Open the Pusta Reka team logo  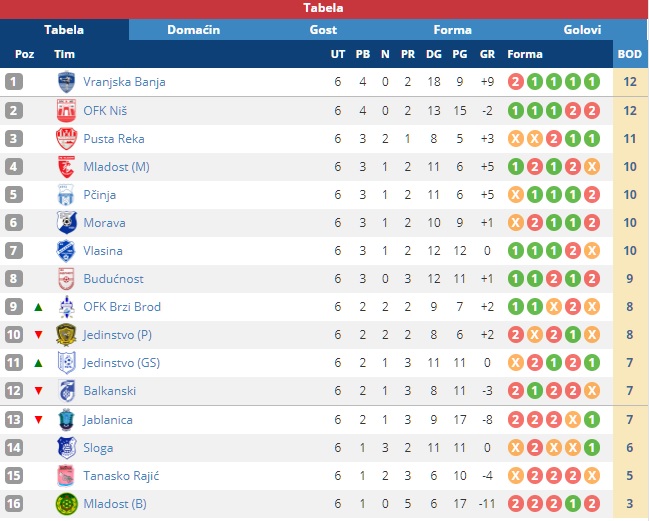tap(66, 139)
